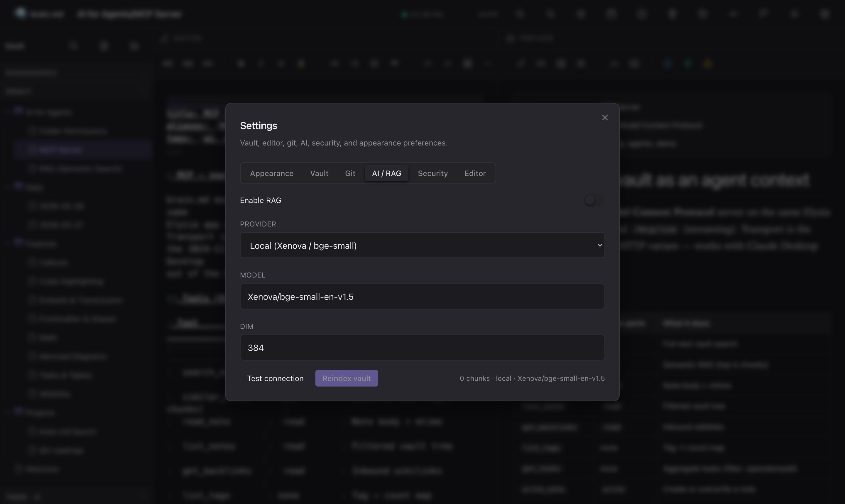This screenshot has height=504, width=845.
Task: Click the Model input field
Action: point(422,297)
